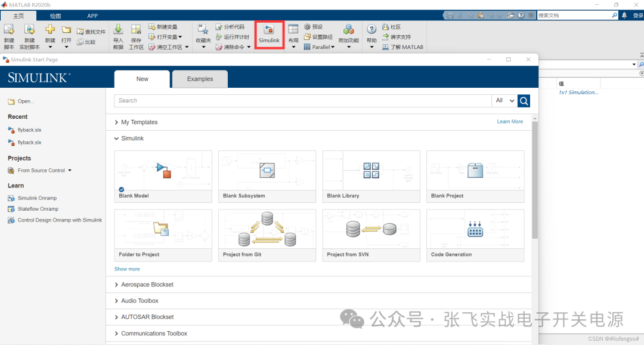Click the Compare button (比较)
The height and width of the screenshot is (345, 644).
(x=86, y=42)
